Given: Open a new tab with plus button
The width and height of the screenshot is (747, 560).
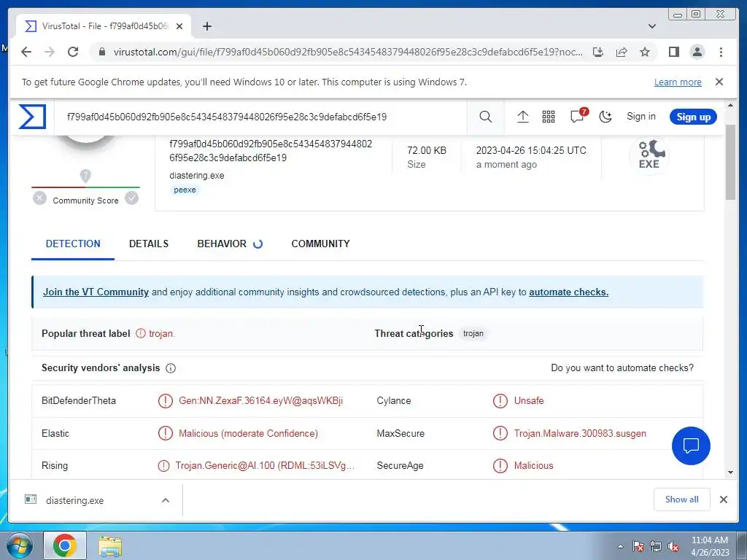Looking at the screenshot, I should pos(206,26).
